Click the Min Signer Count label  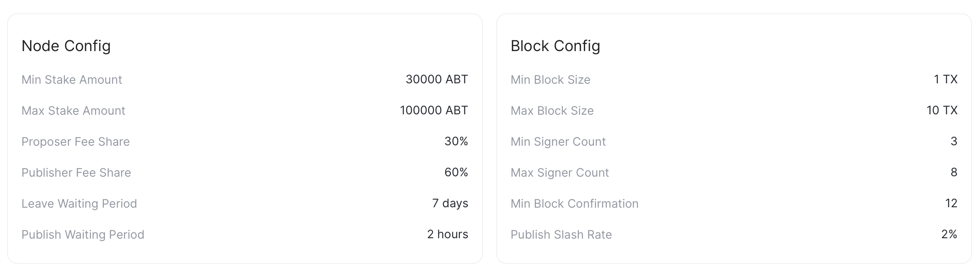558,142
